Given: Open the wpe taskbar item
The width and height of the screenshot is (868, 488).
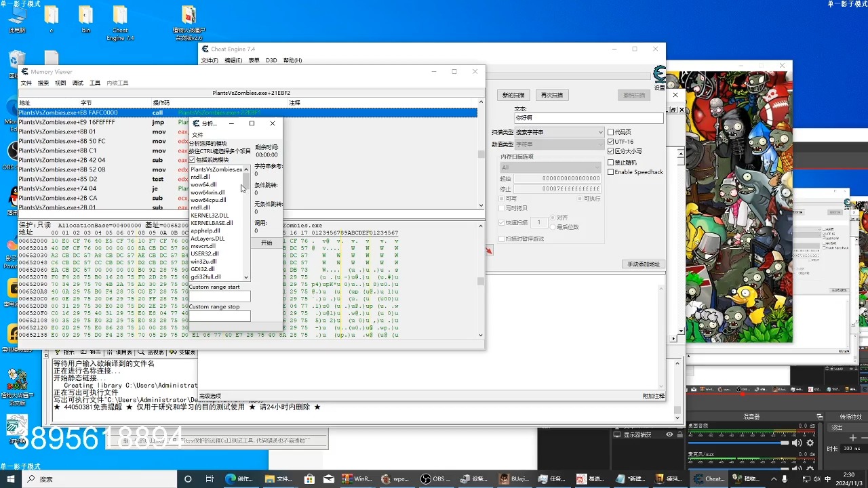Looking at the screenshot, I should pyautogui.click(x=395, y=479).
